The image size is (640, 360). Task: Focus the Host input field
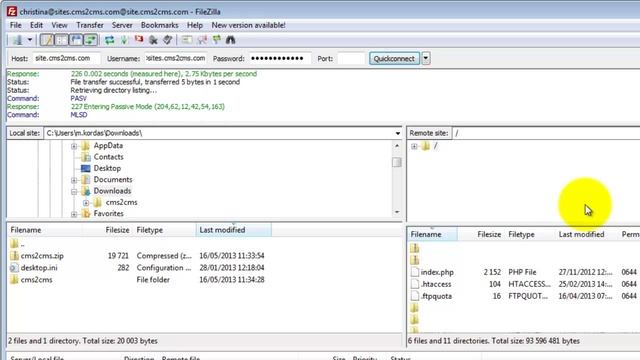pos(67,58)
